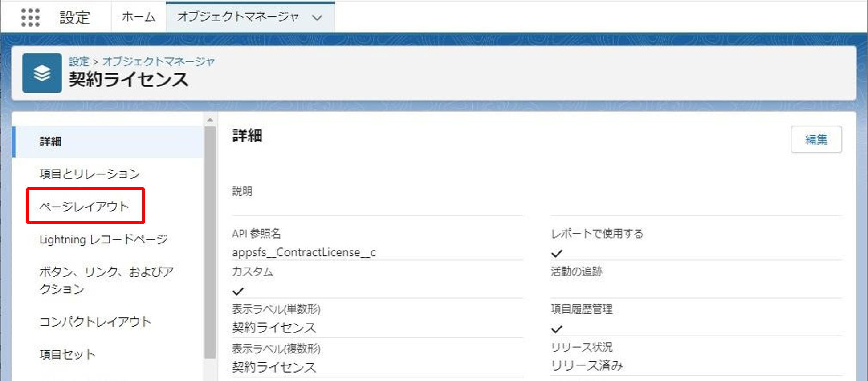Viewport: 868px width, 381px height.
Task: Click the 項目履歴管理 checkmark
Action: (x=557, y=329)
